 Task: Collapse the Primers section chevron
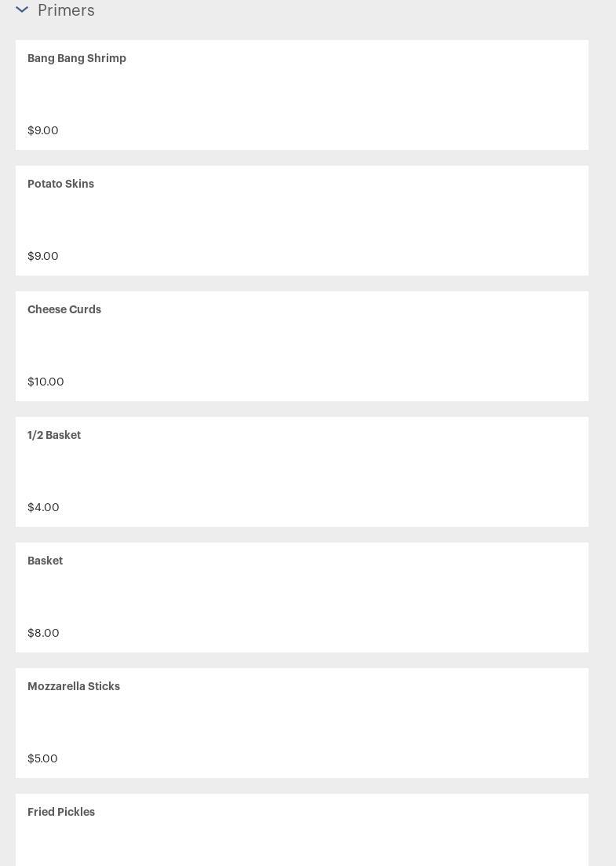(22, 9)
